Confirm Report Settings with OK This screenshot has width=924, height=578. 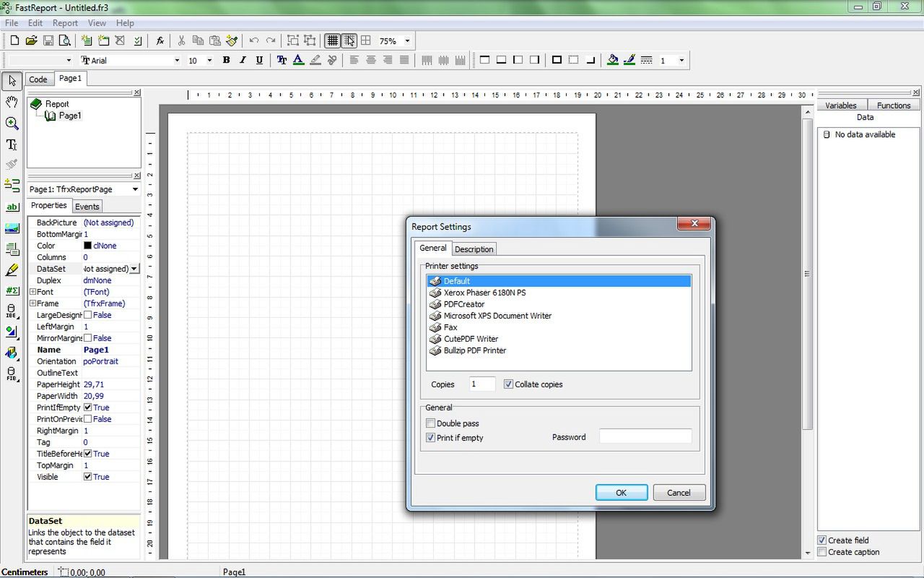coord(621,493)
